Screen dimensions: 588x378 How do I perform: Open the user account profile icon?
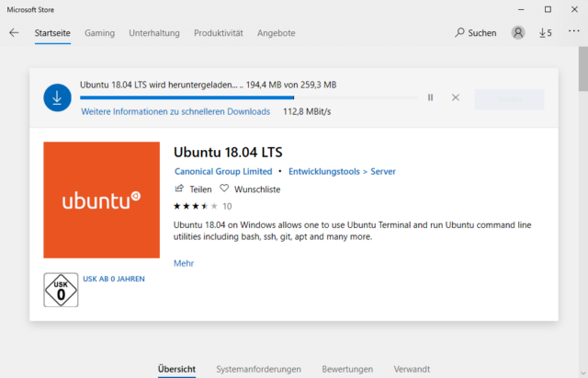518,33
